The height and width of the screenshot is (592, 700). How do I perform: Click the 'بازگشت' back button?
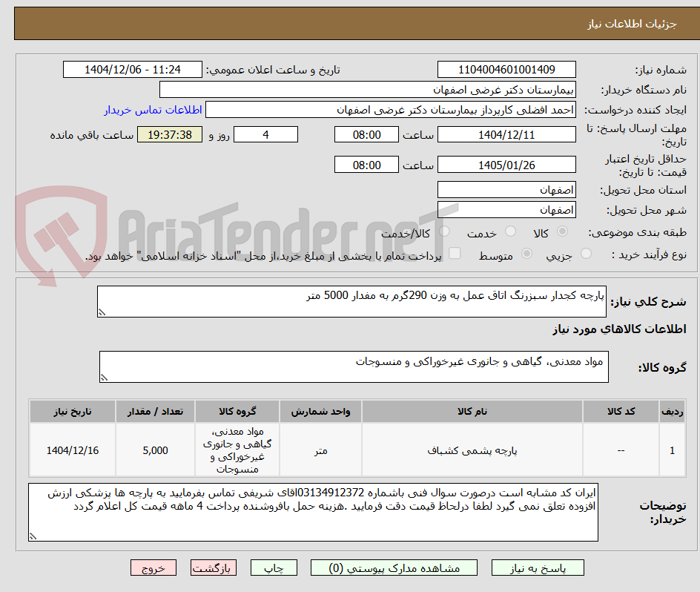click(x=214, y=568)
